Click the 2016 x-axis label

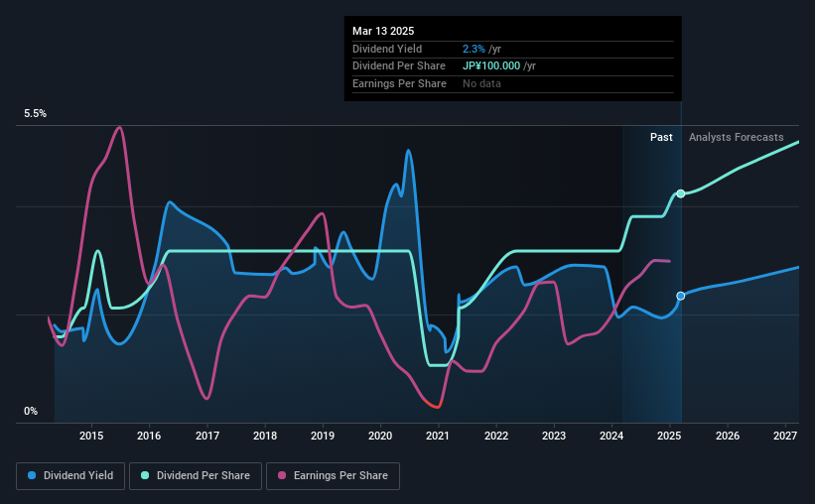pos(149,436)
